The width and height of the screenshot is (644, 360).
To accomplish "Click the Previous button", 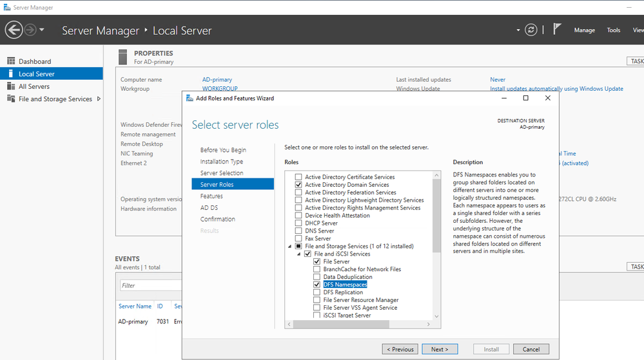I will coord(400,349).
